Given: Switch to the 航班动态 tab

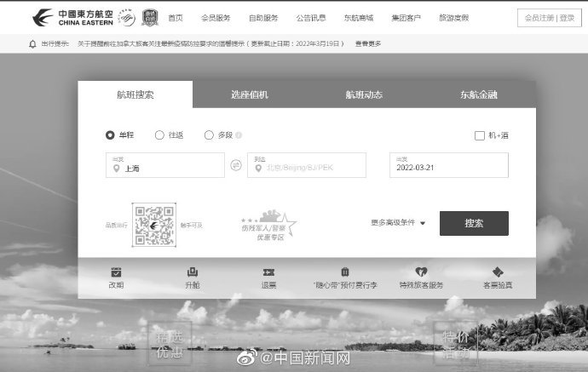Looking at the screenshot, I should (364, 94).
